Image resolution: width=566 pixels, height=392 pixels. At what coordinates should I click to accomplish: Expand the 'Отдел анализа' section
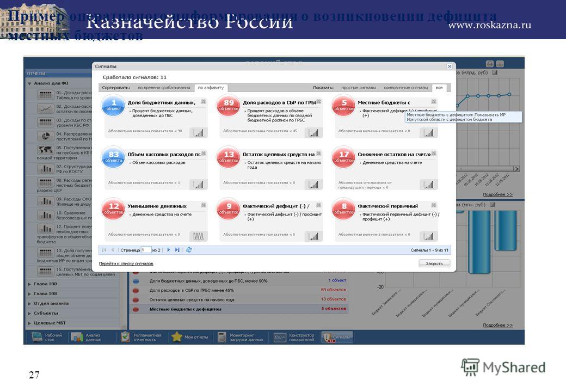tap(29, 304)
